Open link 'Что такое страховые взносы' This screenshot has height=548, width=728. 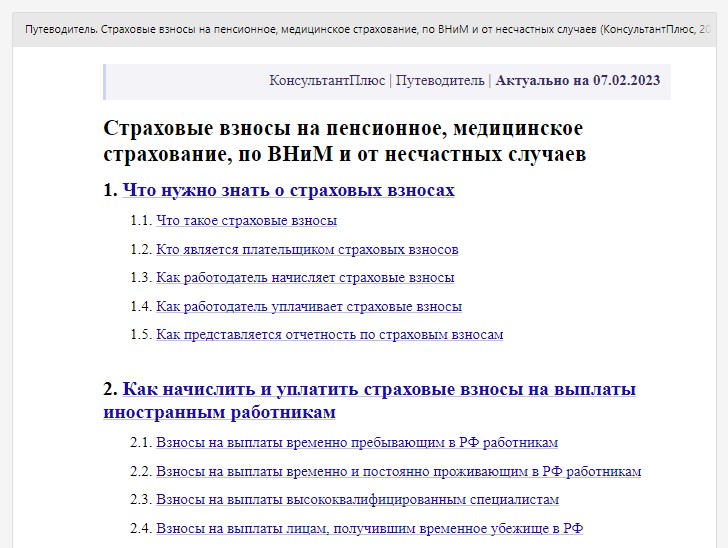point(247,221)
